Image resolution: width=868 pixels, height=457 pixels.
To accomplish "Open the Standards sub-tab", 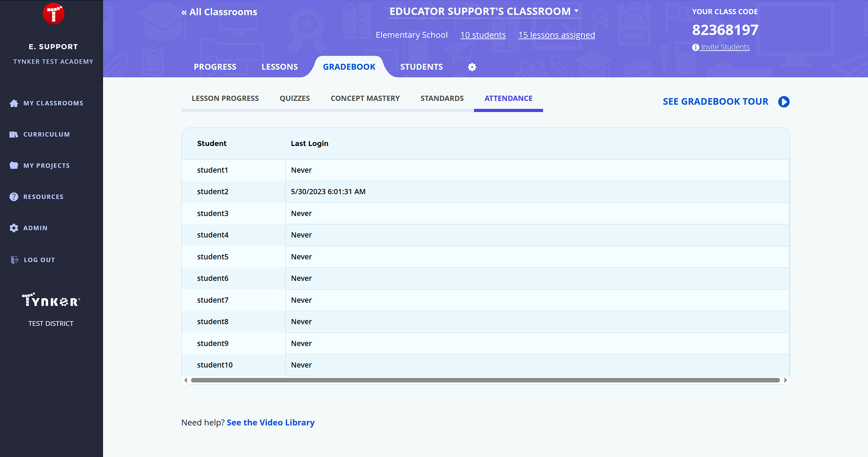I will [x=442, y=98].
